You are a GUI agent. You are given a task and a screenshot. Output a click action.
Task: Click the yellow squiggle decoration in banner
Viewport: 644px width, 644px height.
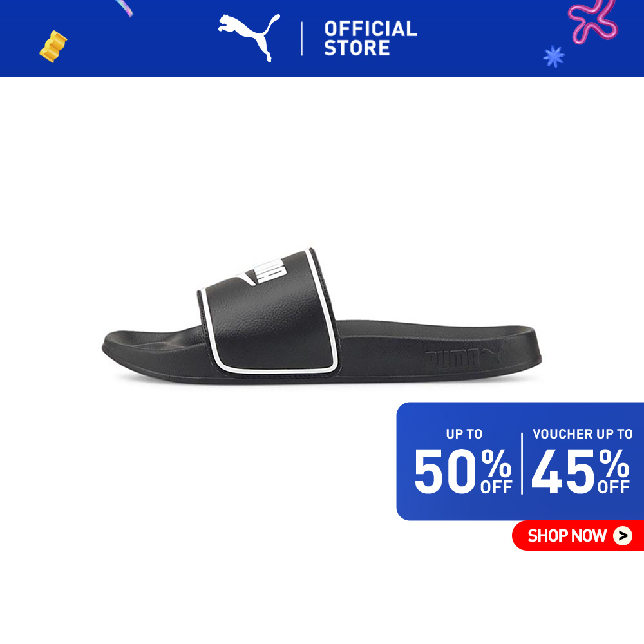53,46
